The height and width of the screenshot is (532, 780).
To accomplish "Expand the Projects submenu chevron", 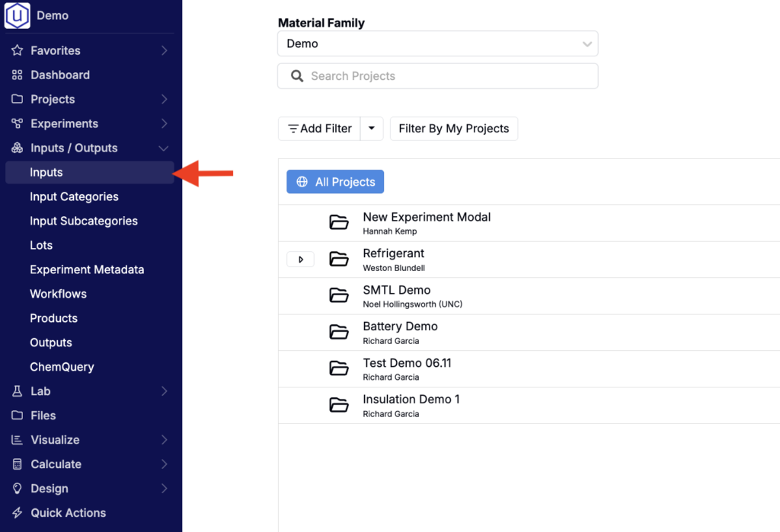I will pos(164,100).
